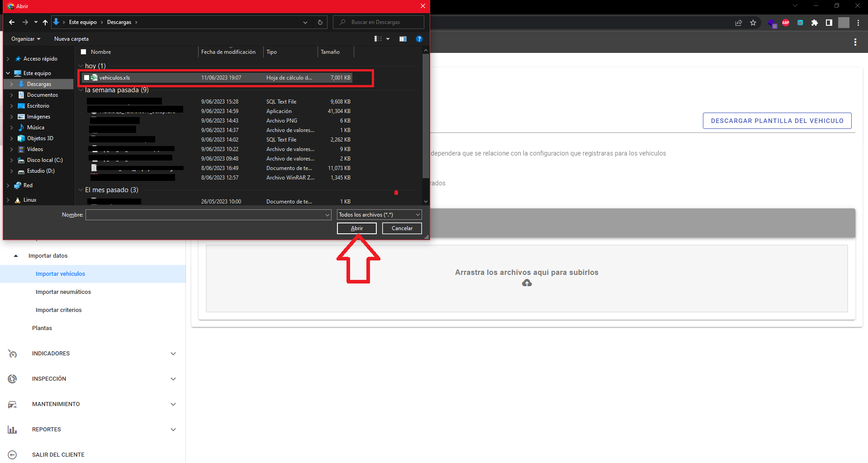Toggle the select-all checkbox beside Nombre
868x463 pixels.
83,52
